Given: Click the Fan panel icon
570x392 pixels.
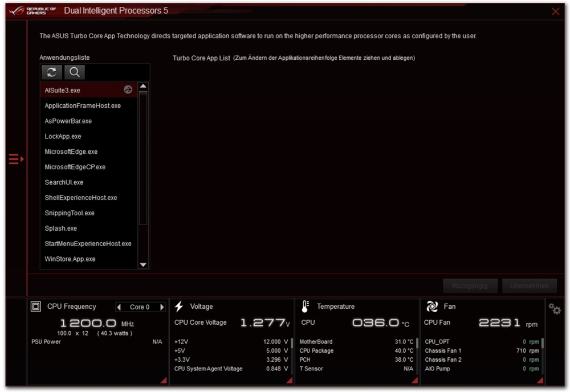Looking at the screenshot, I should point(432,307).
